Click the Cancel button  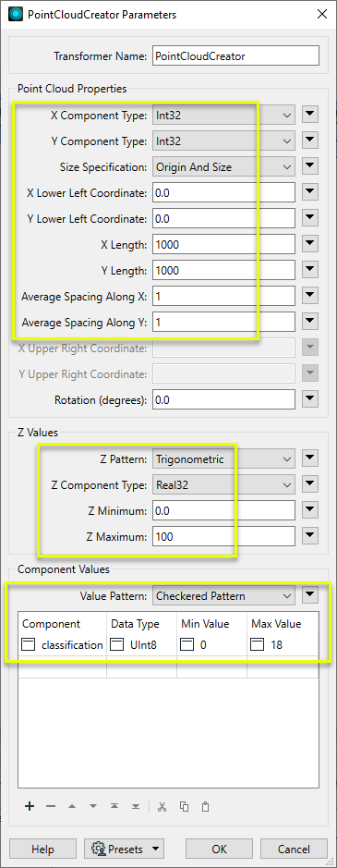click(x=294, y=850)
